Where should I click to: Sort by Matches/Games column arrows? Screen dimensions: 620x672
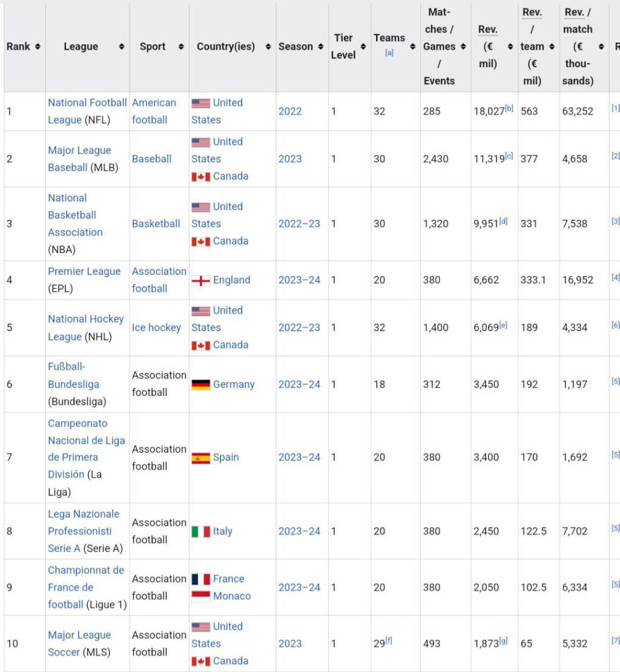click(x=463, y=46)
